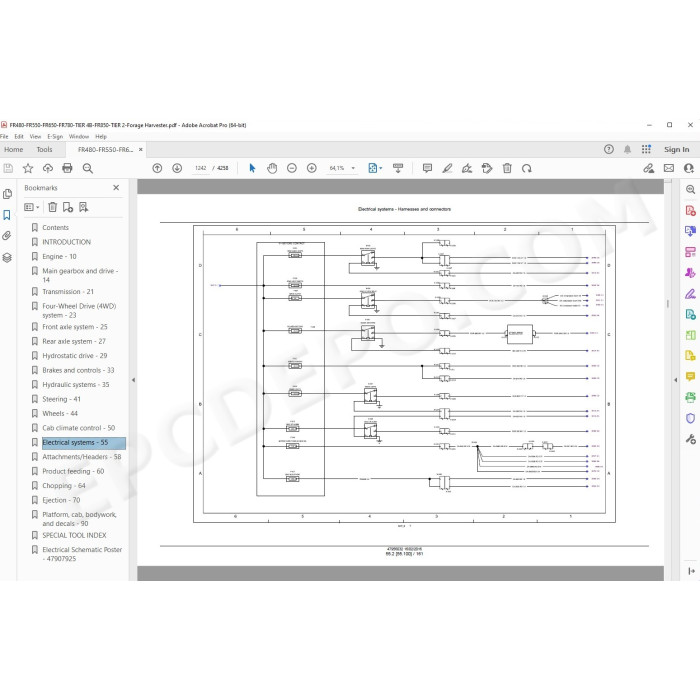
Task: Delete page with trash icon
Action: click(x=507, y=168)
